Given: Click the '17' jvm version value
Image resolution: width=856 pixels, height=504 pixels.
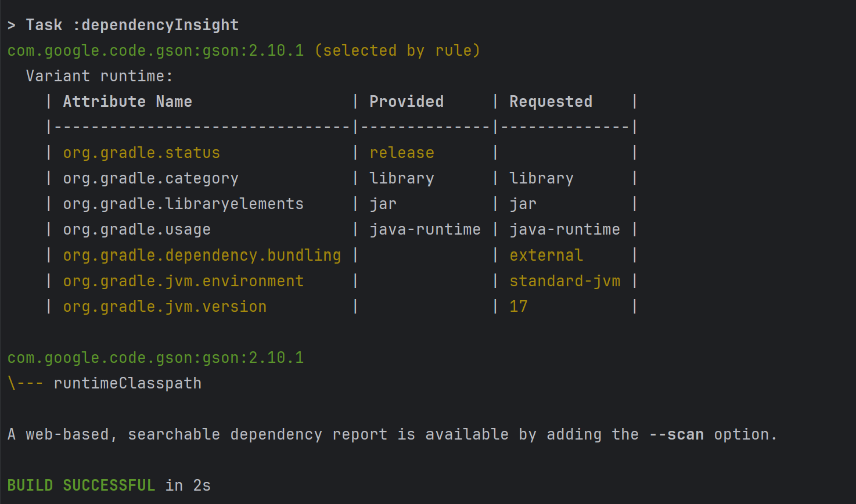Looking at the screenshot, I should [x=518, y=306].
